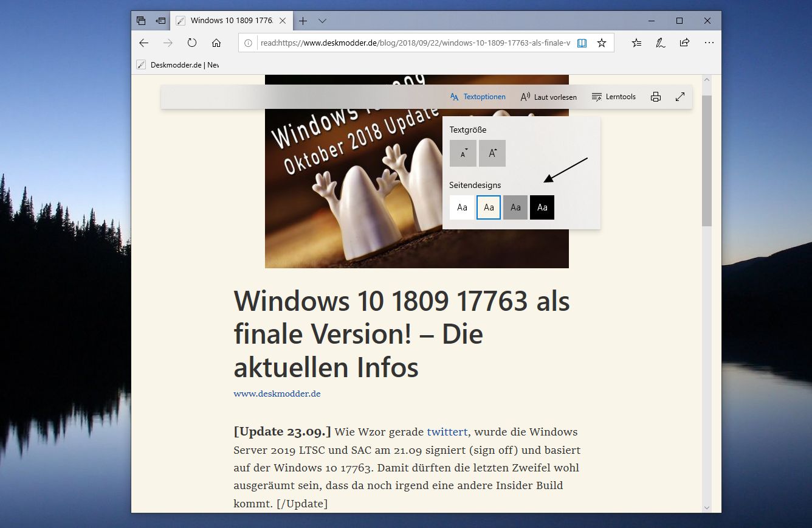
Task: Set these tabs aside icon
Action: [x=160, y=21]
